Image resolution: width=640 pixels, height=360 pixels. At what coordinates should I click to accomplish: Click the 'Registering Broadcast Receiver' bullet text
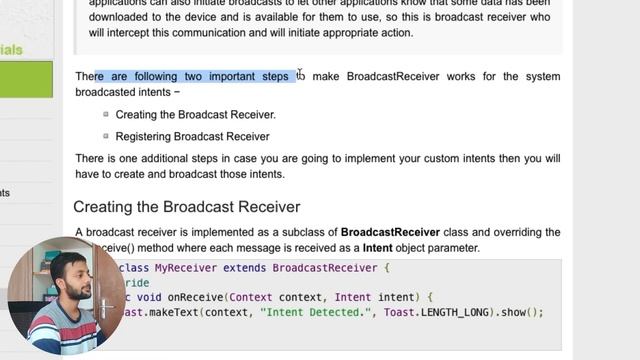192,136
